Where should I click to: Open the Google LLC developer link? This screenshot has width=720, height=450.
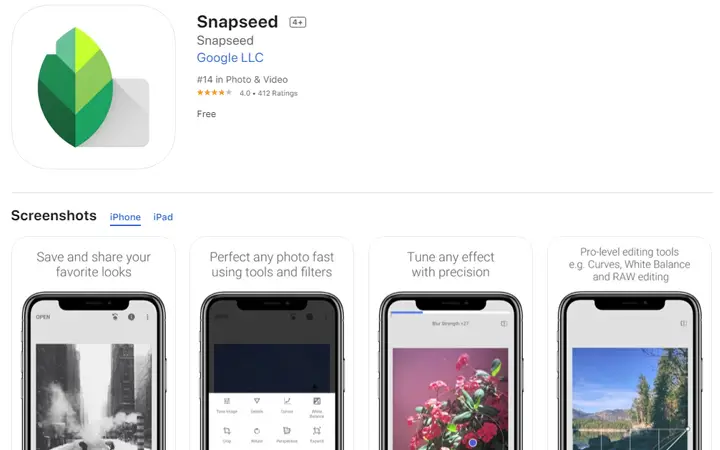(230, 57)
